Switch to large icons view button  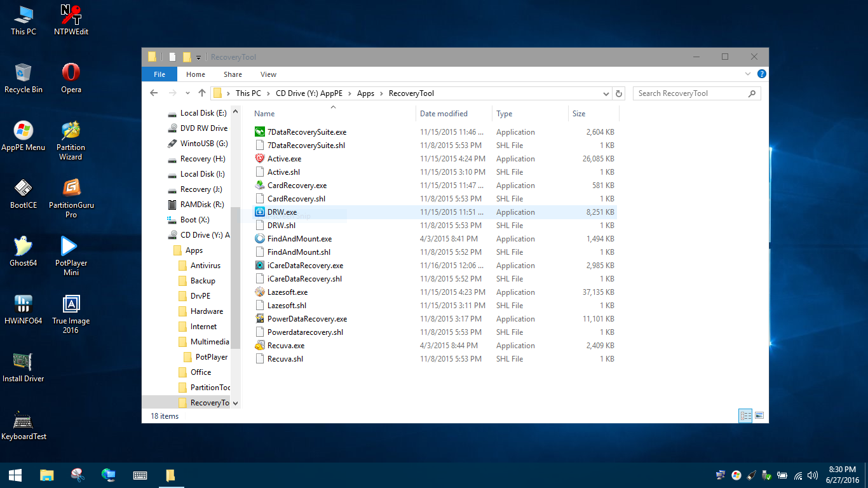click(759, 416)
